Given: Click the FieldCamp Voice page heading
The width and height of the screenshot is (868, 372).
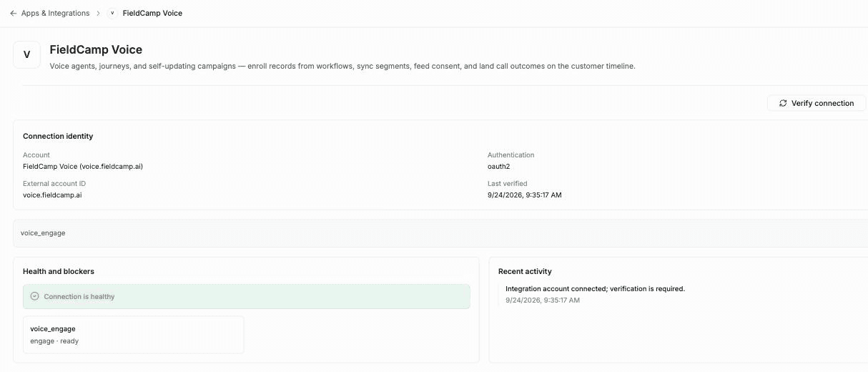Looking at the screenshot, I should pos(96,50).
